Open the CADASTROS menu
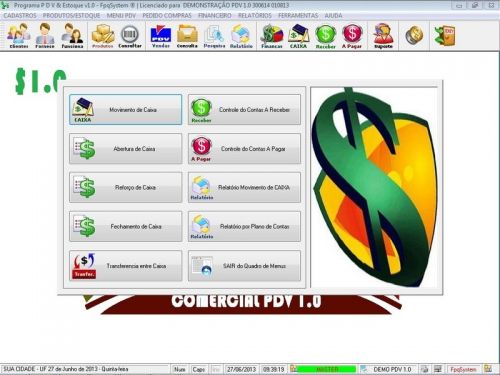The width and height of the screenshot is (500, 375). (x=20, y=15)
